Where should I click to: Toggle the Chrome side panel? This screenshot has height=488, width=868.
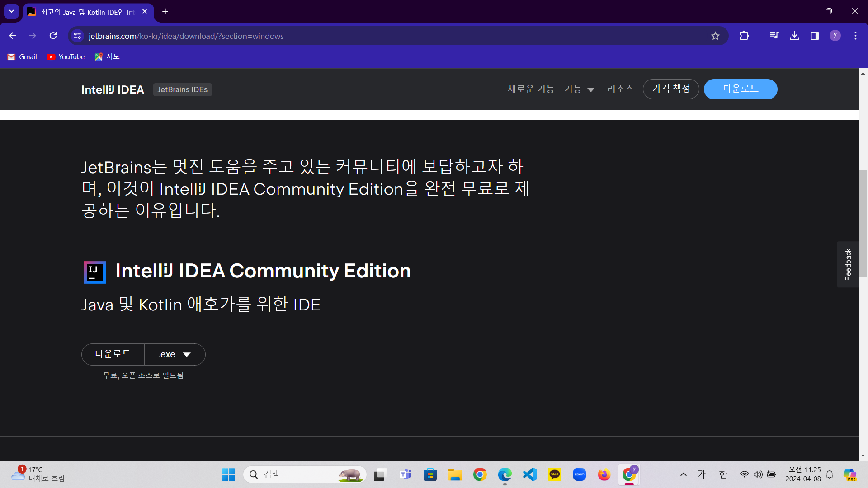[x=815, y=36]
